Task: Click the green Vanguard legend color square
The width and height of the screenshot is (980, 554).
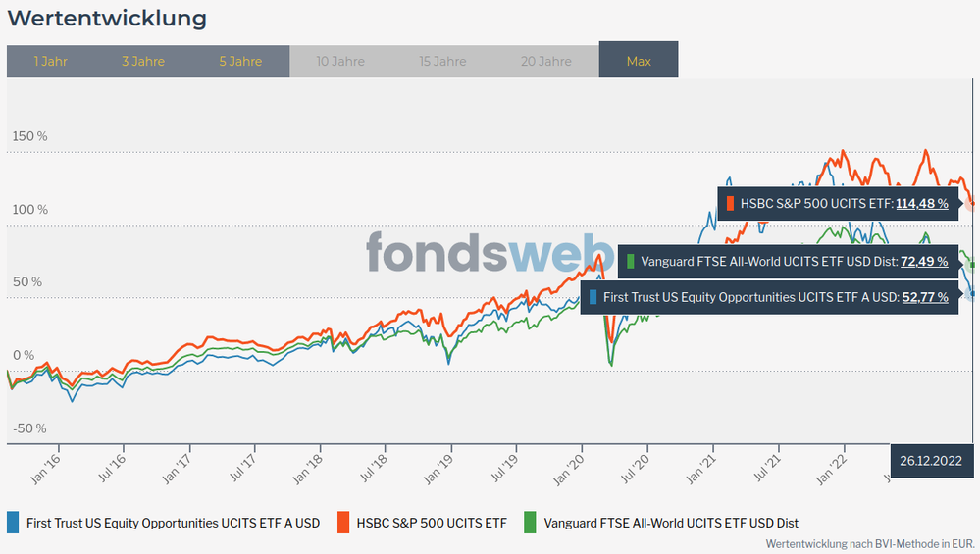Action: [x=530, y=523]
